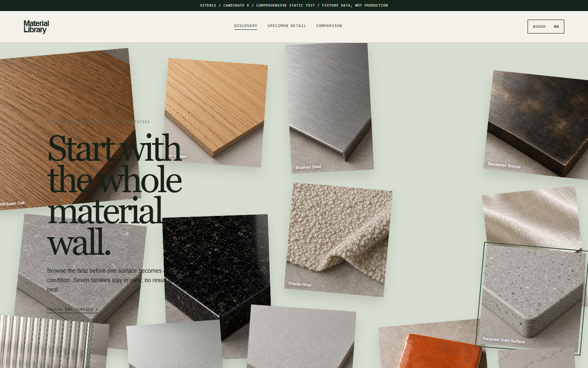Follow one surface link
Image resolution: width=588 pixels, height=368 pixels.
[73, 310]
